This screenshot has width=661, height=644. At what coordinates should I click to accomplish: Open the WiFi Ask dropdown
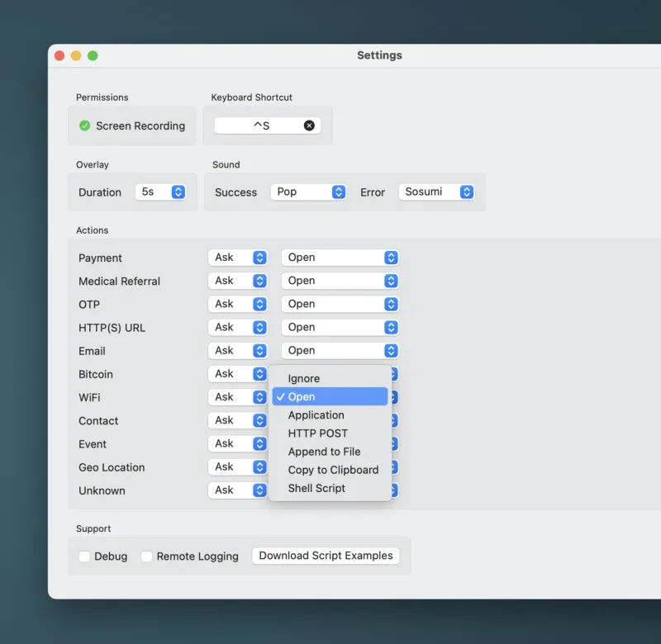[238, 397]
